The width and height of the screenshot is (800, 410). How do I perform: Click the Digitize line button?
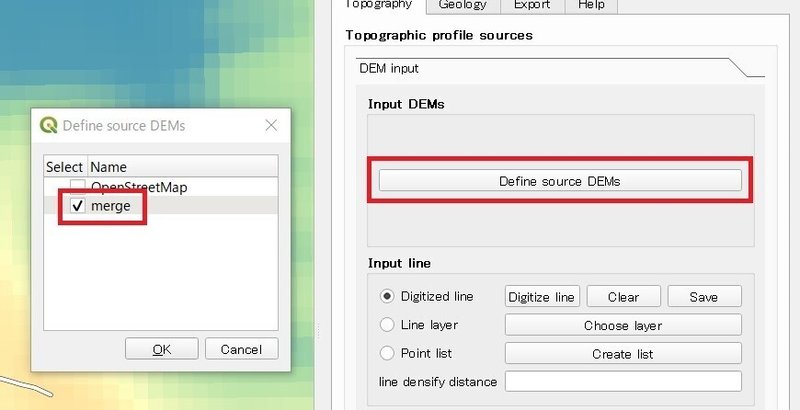(x=542, y=296)
